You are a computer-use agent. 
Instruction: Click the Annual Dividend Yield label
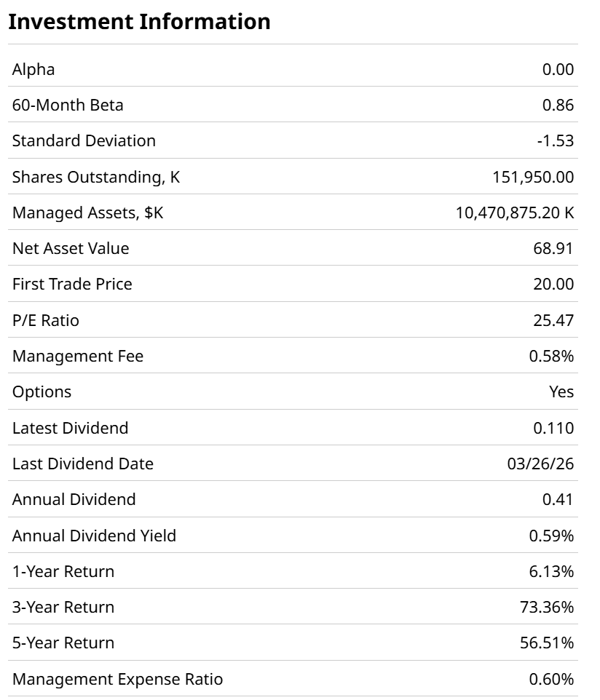94,536
